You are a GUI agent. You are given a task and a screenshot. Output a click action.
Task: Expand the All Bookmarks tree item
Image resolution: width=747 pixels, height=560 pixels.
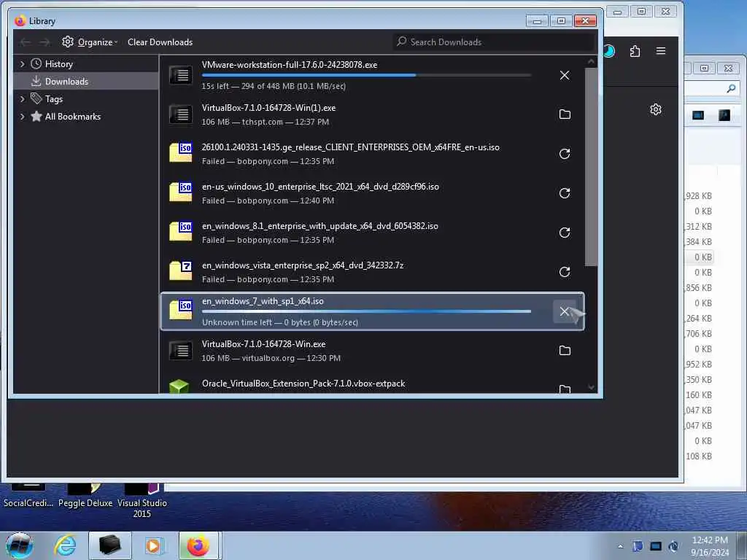coord(22,117)
